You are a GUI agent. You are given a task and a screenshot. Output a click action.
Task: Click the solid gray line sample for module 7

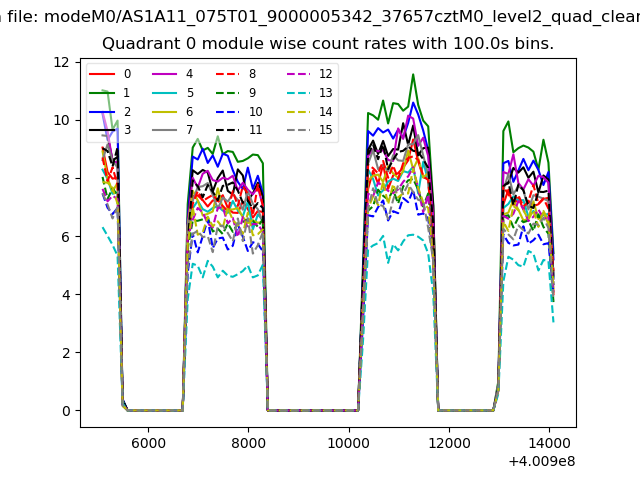tap(165, 130)
